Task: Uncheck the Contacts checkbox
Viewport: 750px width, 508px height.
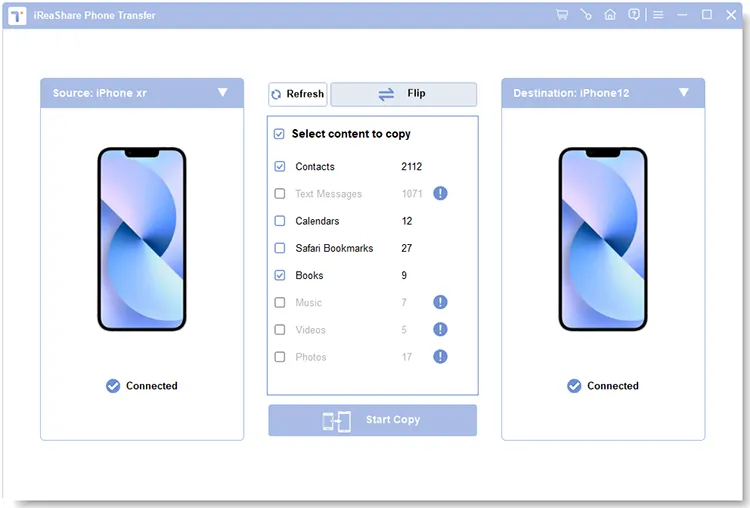Action: (280, 166)
